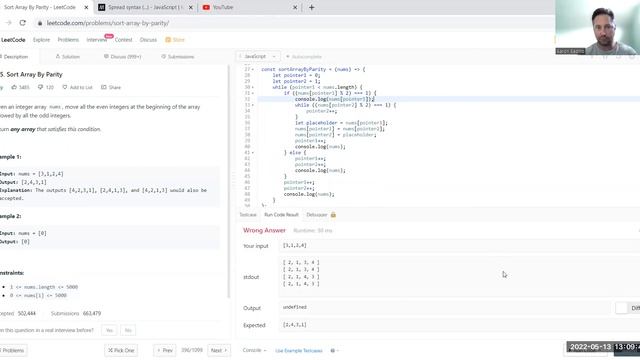Click Add to List heart button
Screen dimensions: 640x360
pyautogui.click(x=77, y=87)
